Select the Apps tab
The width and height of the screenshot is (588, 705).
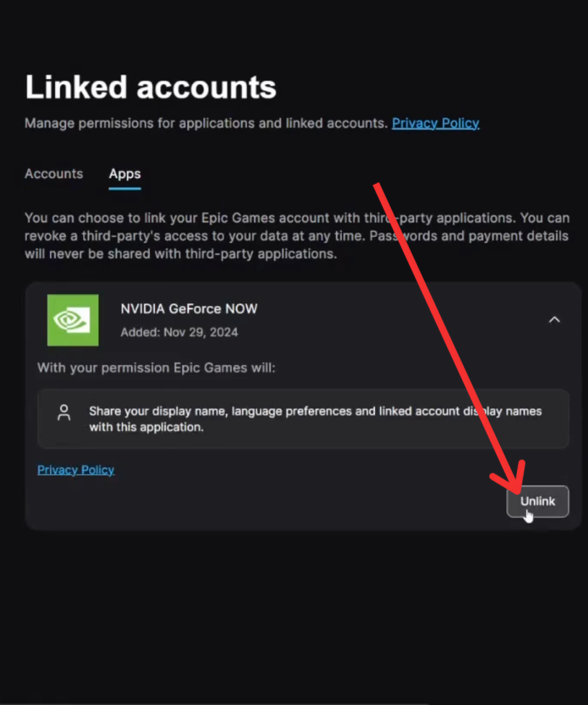(125, 174)
